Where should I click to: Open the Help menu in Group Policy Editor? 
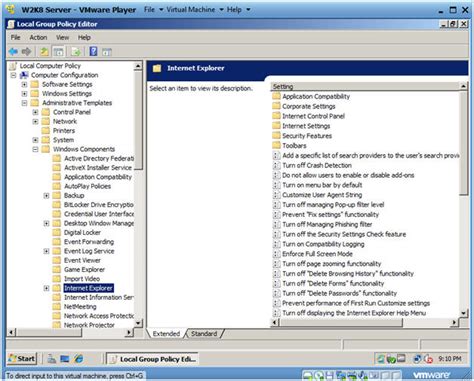(84, 37)
